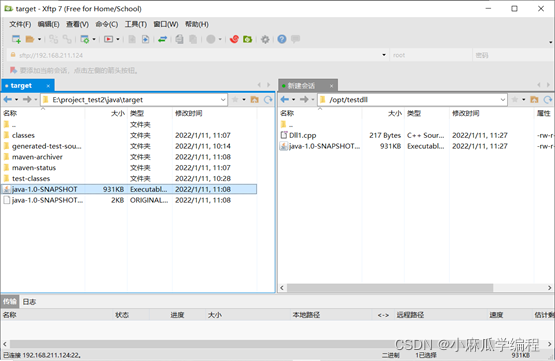Close the 新建会话 tab
This screenshot has height=361, width=555.
point(332,86)
